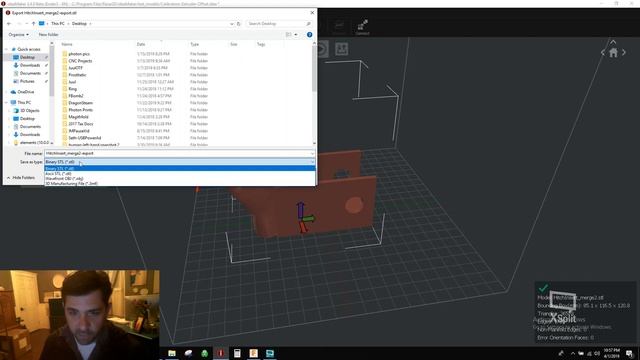Open File Explorer from the taskbar
This screenshot has height=360, width=640.
[172, 353]
